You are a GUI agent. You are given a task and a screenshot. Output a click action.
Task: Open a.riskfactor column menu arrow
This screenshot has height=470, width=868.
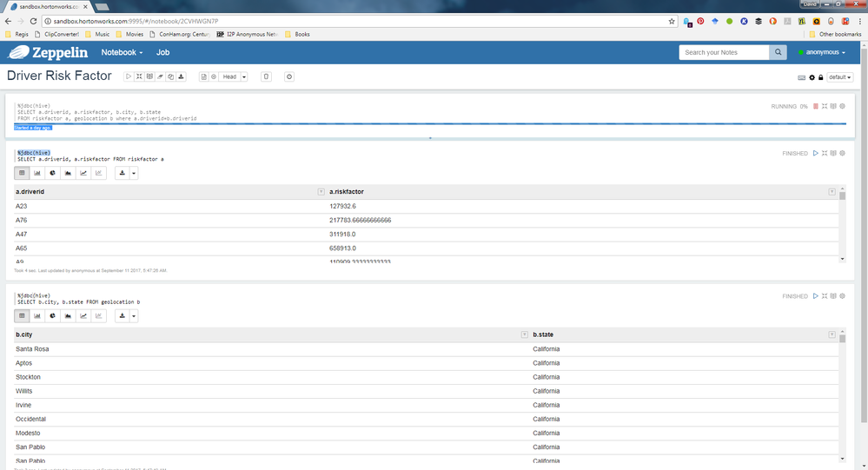point(832,191)
